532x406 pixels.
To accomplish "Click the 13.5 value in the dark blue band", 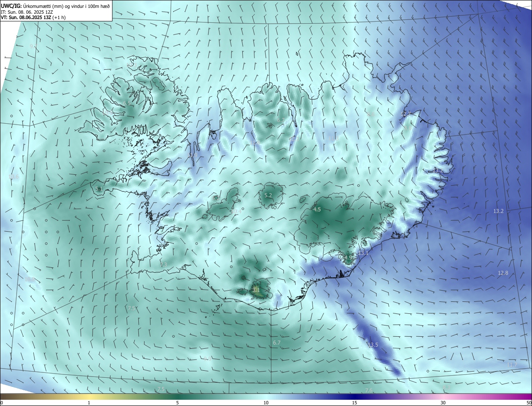I will (x=373, y=345).
